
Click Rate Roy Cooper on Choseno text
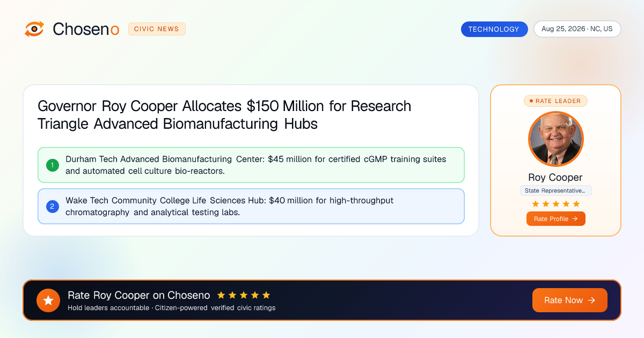pyautogui.click(x=139, y=295)
